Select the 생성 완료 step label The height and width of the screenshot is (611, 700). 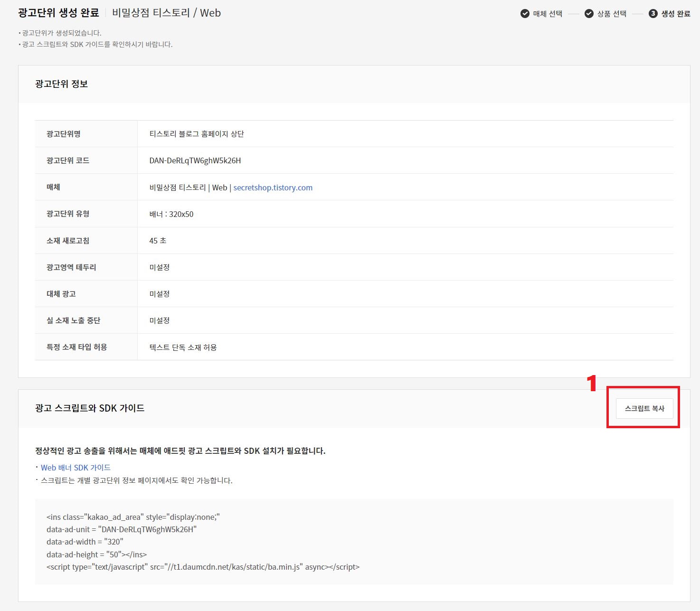[x=676, y=14]
